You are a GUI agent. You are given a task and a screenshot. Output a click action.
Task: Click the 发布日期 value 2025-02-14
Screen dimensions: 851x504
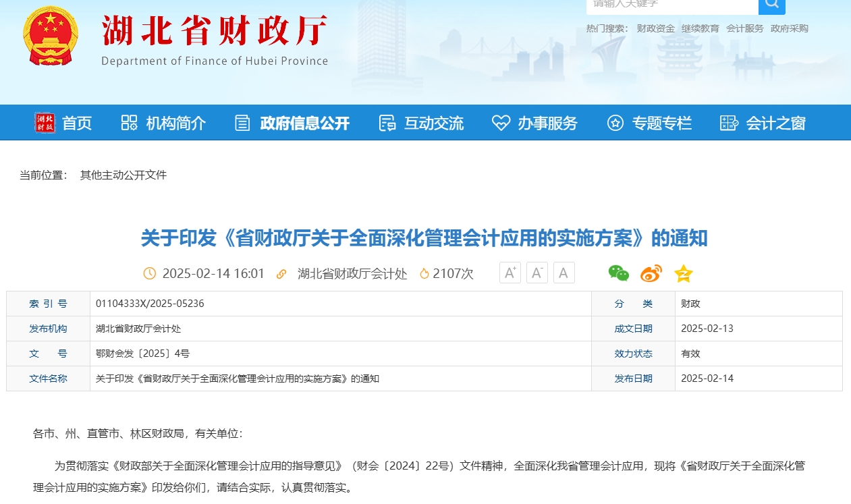(707, 379)
